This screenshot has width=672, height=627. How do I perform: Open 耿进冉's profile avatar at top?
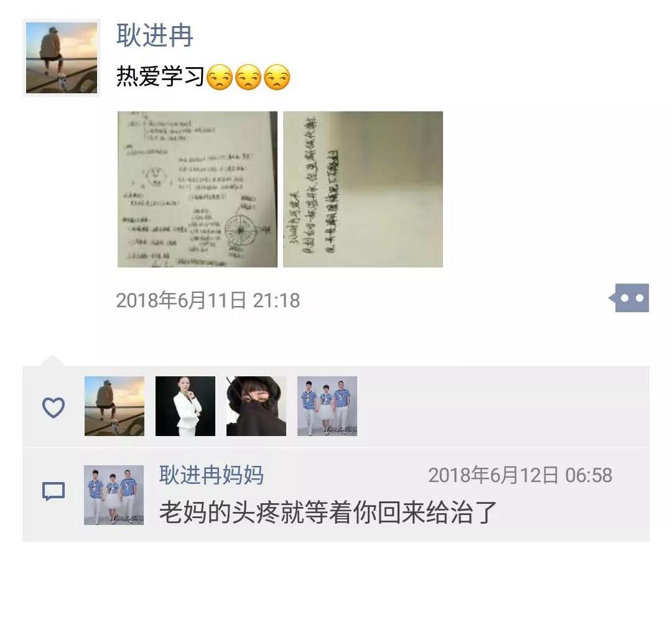coord(62,58)
